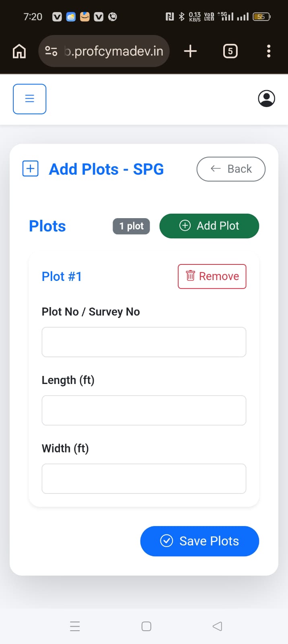Select the Width (ft) input field
This screenshot has height=644, width=288.
coord(144,479)
